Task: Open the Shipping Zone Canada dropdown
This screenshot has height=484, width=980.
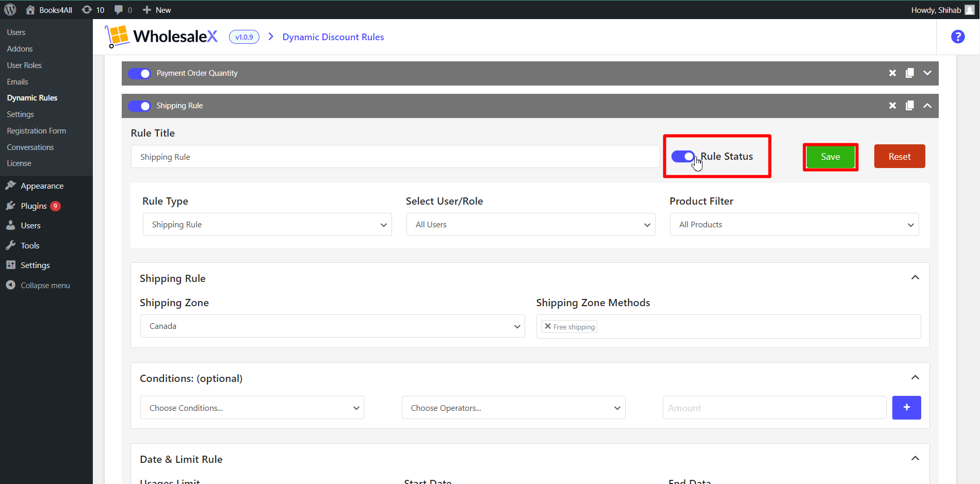Action: [x=333, y=326]
